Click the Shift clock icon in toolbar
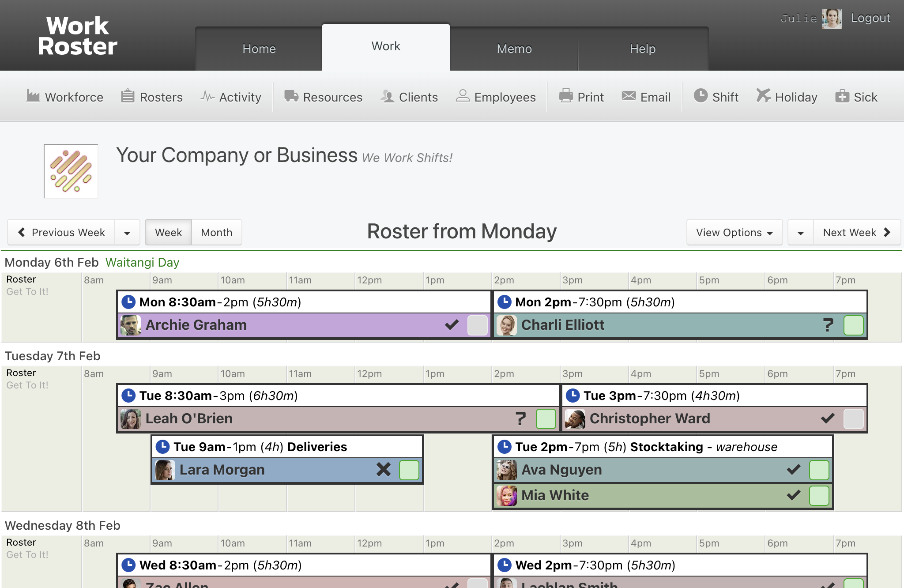Image resolution: width=904 pixels, height=588 pixels. pos(701,96)
